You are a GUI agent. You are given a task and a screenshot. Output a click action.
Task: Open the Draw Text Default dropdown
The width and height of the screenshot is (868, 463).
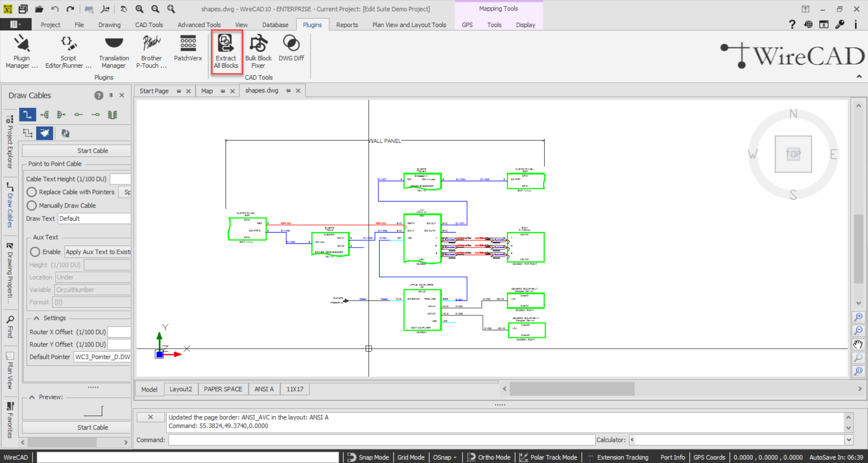click(94, 219)
